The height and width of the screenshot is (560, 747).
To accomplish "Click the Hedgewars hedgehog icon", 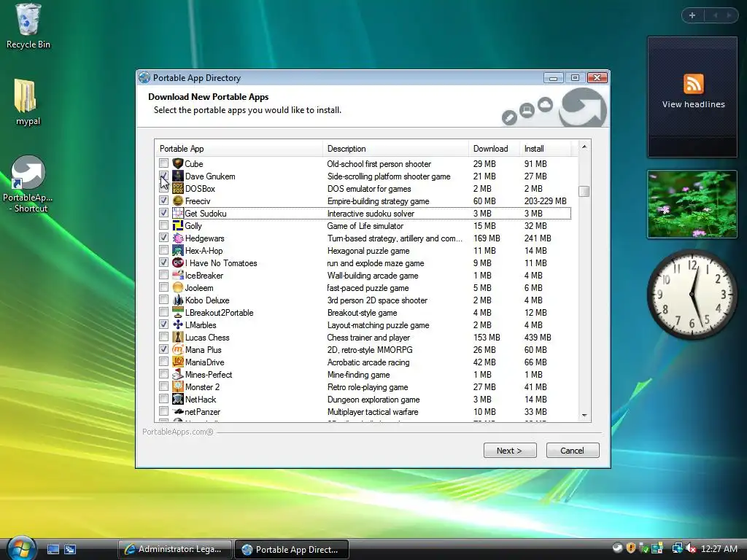I will (178, 238).
